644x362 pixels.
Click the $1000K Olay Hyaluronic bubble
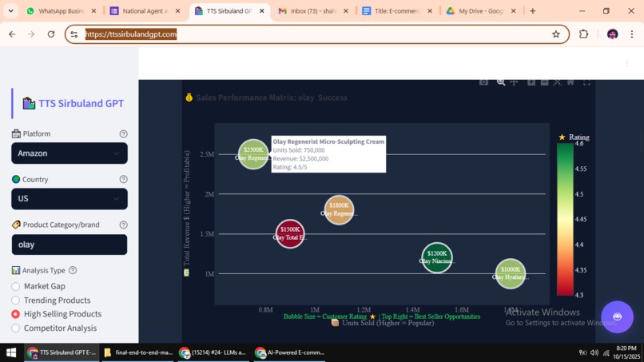point(510,273)
